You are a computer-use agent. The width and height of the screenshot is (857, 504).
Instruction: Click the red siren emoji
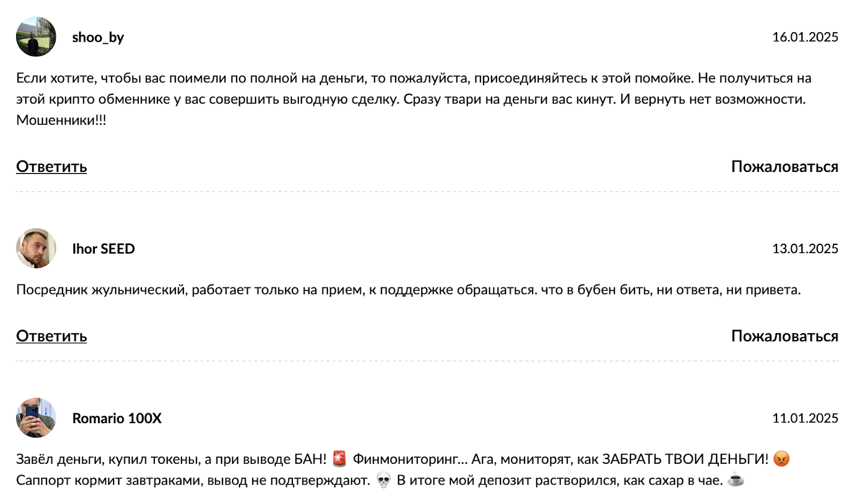tap(340, 459)
